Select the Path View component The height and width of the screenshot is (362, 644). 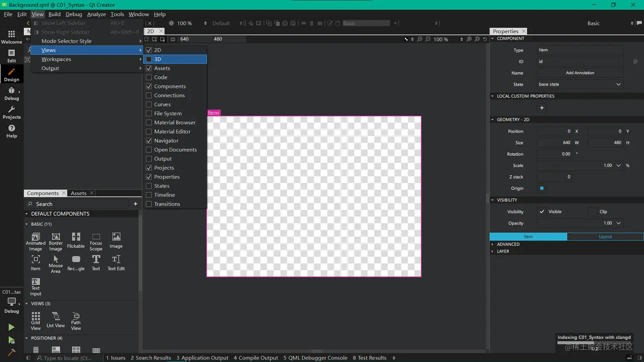[76, 321]
